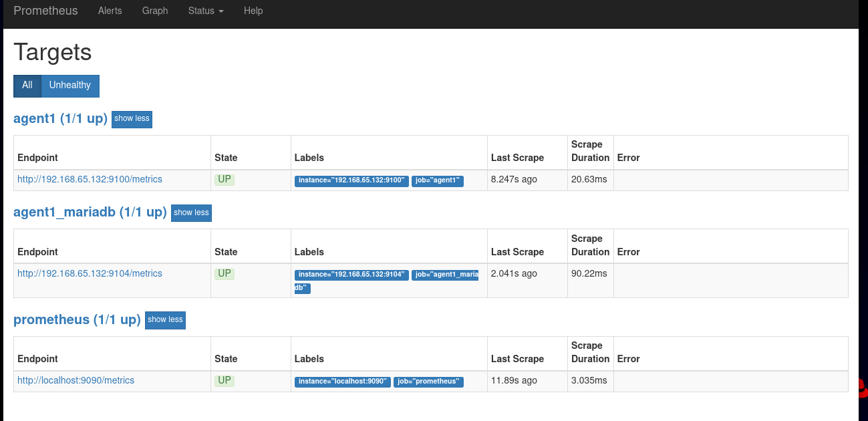Show only Unhealthy targets
This screenshot has width=868, height=421.
70,86
